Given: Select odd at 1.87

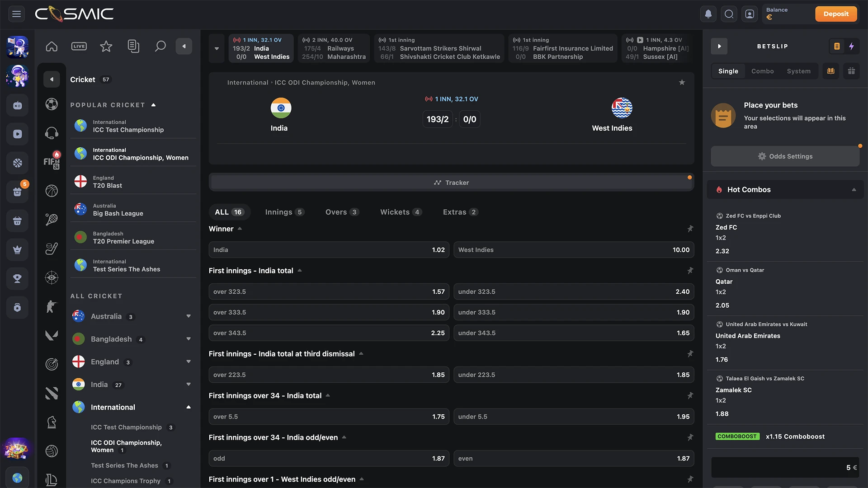Looking at the screenshot, I should tap(329, 459).
